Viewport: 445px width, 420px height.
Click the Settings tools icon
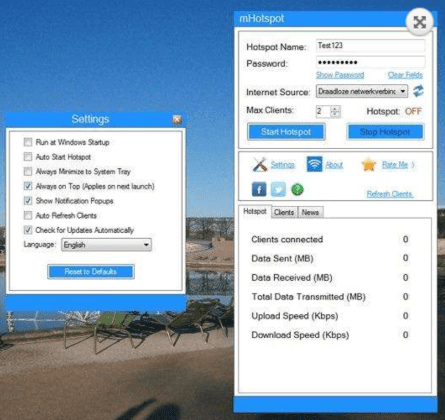260,164
